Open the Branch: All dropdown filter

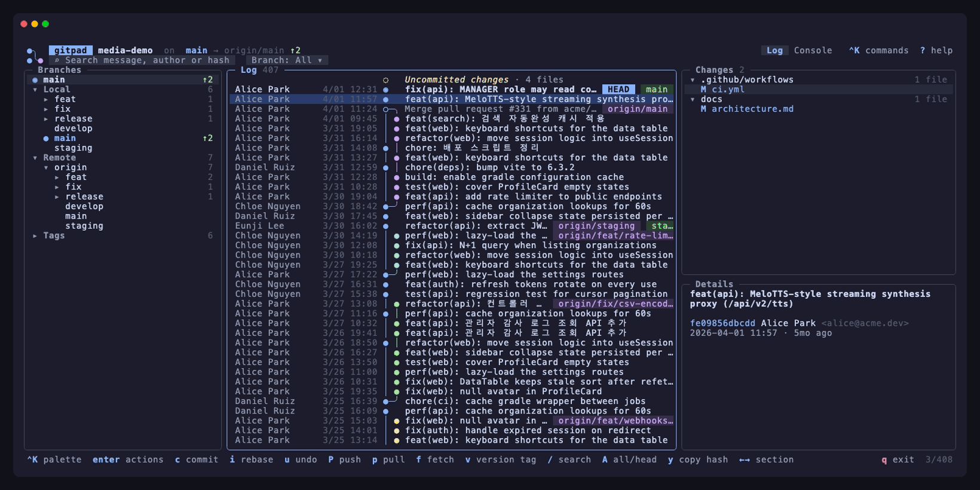287,60
